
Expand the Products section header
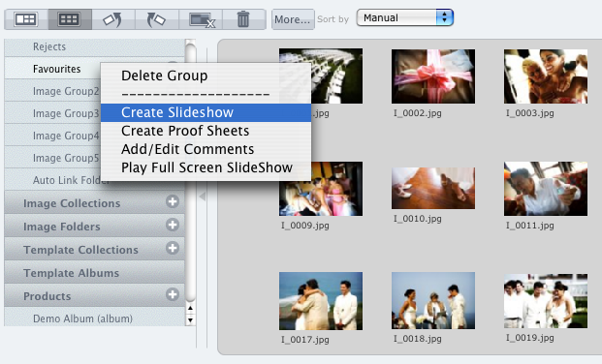click(94, 295)
